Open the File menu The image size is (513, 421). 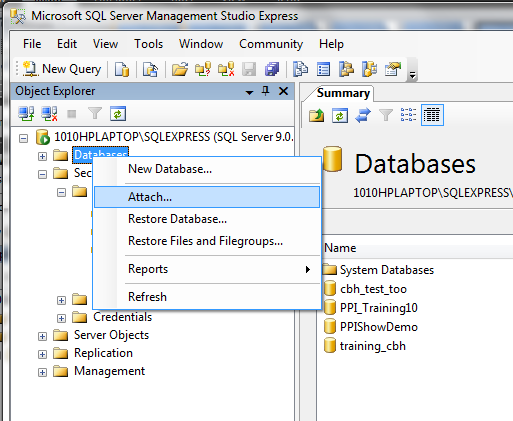[x=32, y=44]
